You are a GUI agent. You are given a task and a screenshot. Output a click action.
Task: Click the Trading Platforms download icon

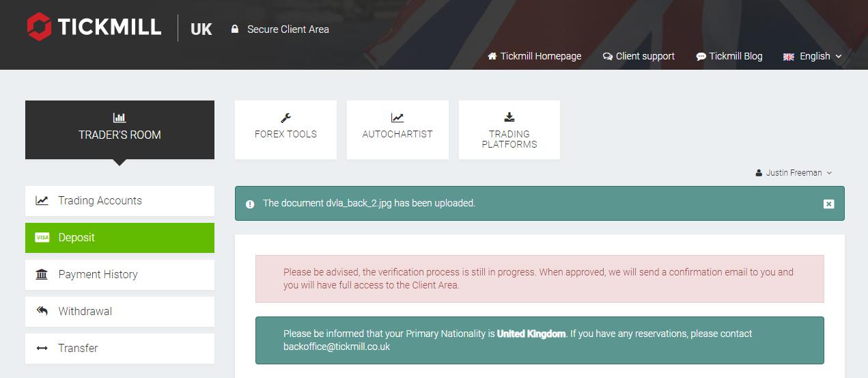(509, 117)
